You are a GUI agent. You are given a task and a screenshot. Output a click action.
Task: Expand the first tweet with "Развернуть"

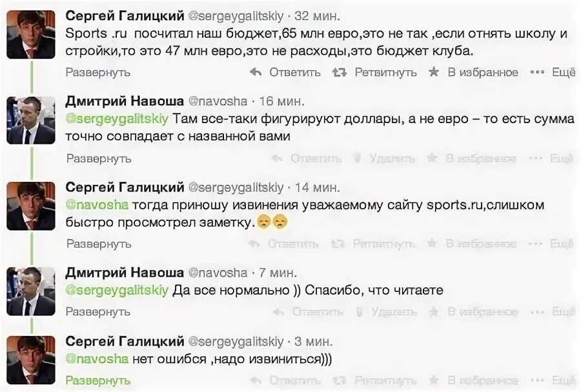click(x=98, y=72)
